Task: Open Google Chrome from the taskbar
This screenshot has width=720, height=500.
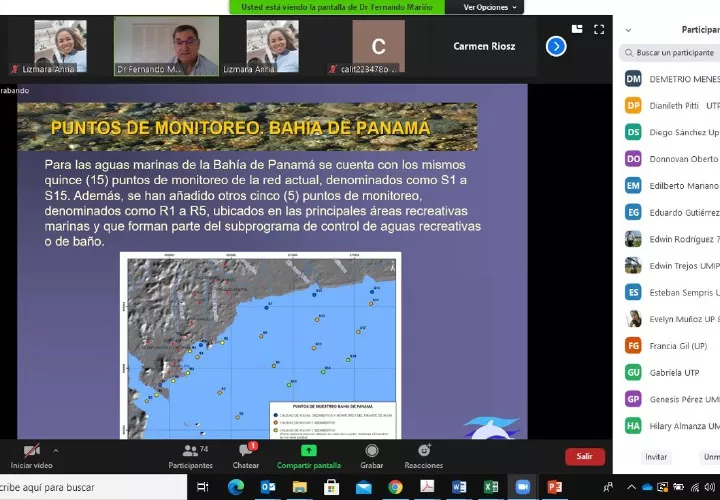Action: coord(395,487)
